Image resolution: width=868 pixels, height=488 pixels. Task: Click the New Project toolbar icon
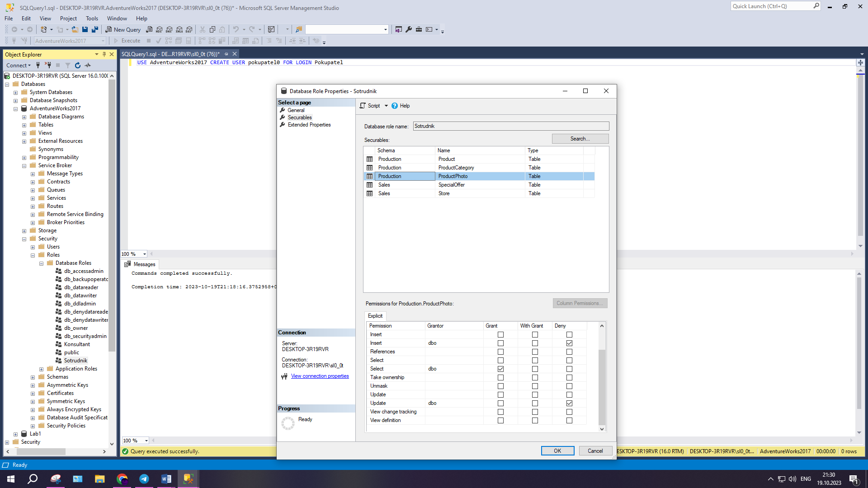(44, 29)
